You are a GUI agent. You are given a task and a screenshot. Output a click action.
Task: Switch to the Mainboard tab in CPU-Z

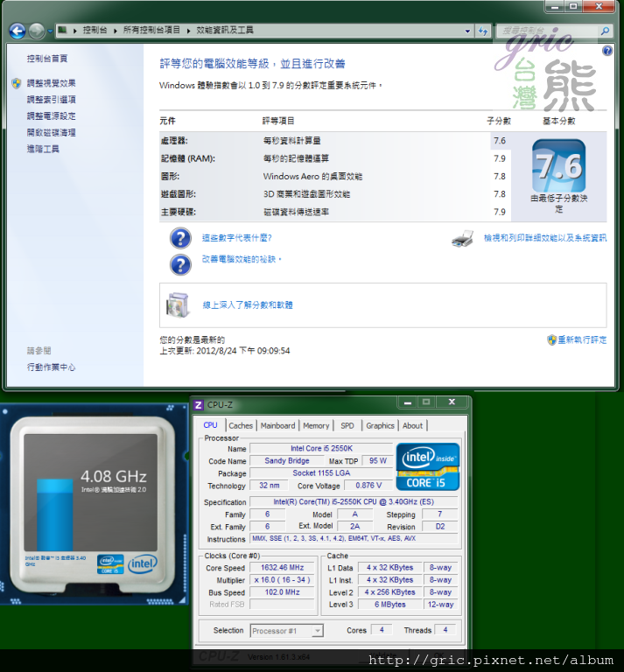pyautogui.click(x=277, y=425)
